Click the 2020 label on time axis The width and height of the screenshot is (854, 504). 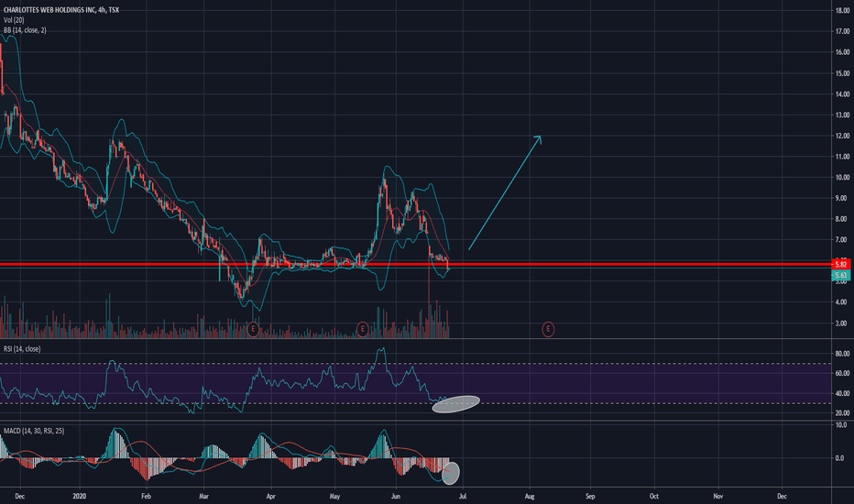click(x=80, y=497)
